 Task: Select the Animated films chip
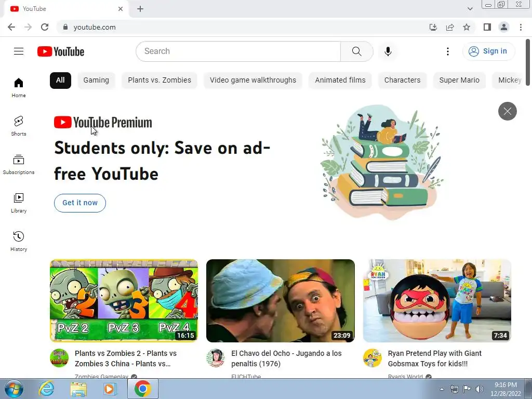coord(340,81)
